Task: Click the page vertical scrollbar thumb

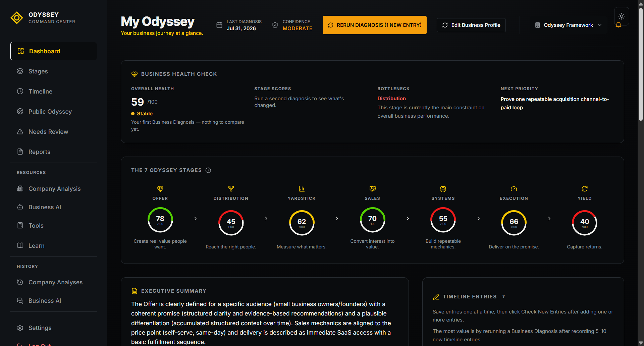Action: (x=641, y=64)
